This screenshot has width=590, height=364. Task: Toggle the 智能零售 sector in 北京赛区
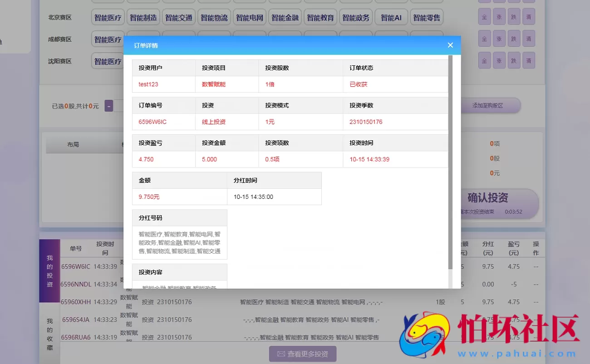tap(427, 17)
